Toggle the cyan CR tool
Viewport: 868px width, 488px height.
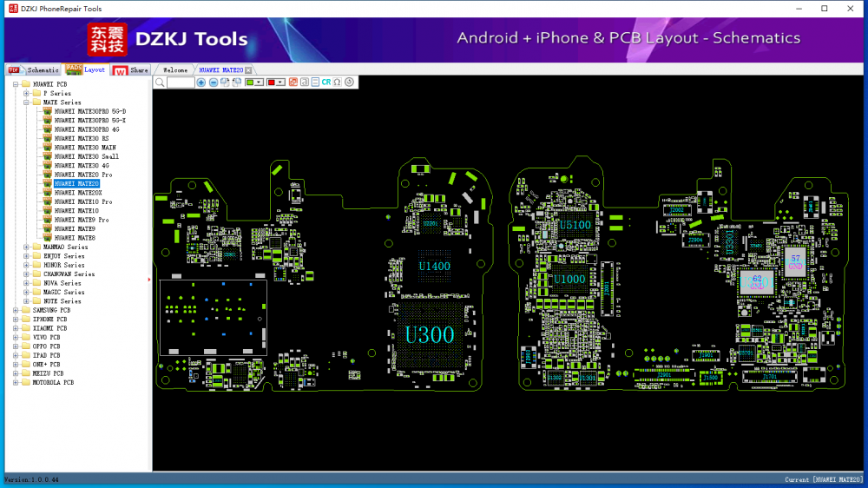[x=326, y=82]
